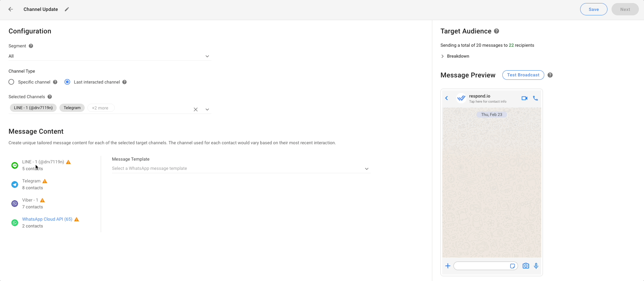
Task: Open the WhatsApp message template dropdown
Action: (x=241, y=168)
